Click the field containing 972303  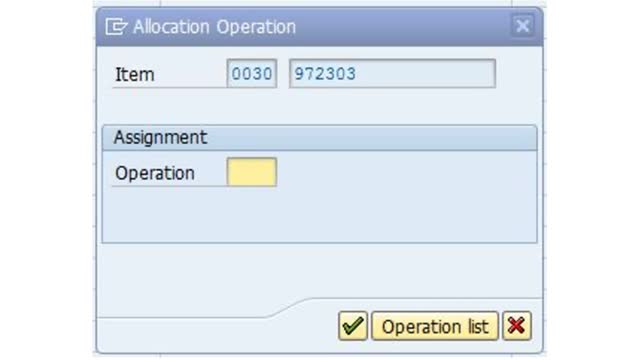pos(392,73)
